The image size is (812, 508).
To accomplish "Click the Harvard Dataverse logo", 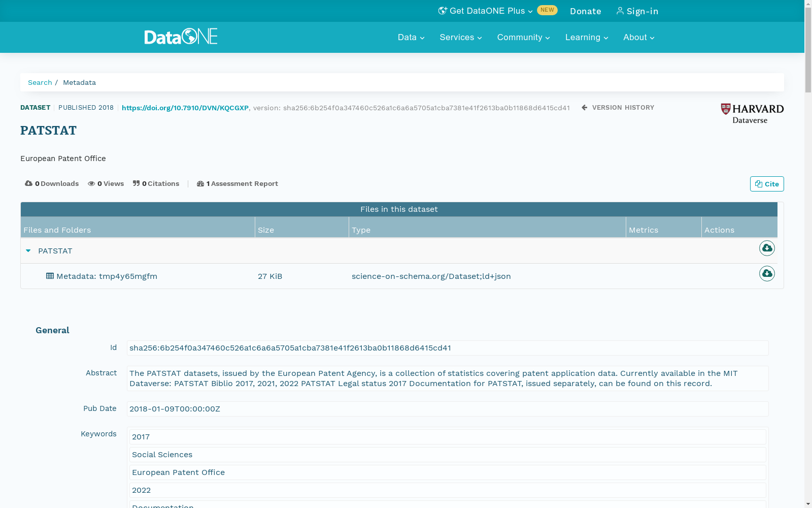I will click(x=752, y=113).
